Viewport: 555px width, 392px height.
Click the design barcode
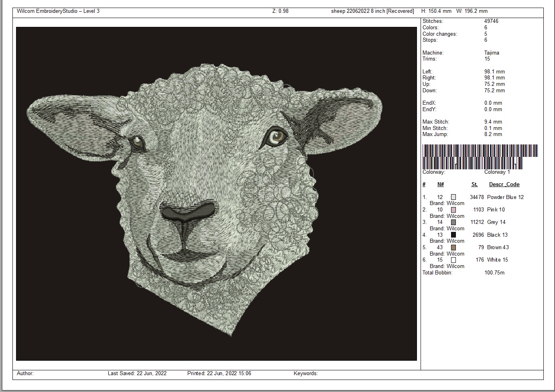coord(480,157)
